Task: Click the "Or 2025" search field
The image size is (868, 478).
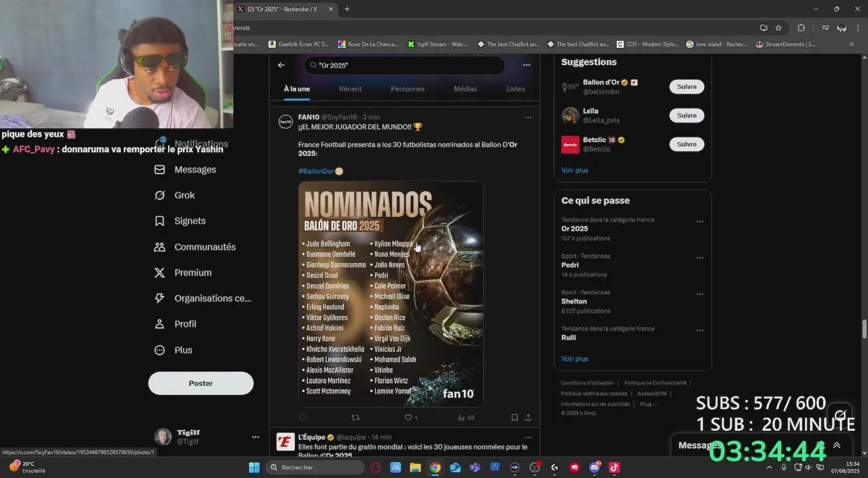Action: 404,65
